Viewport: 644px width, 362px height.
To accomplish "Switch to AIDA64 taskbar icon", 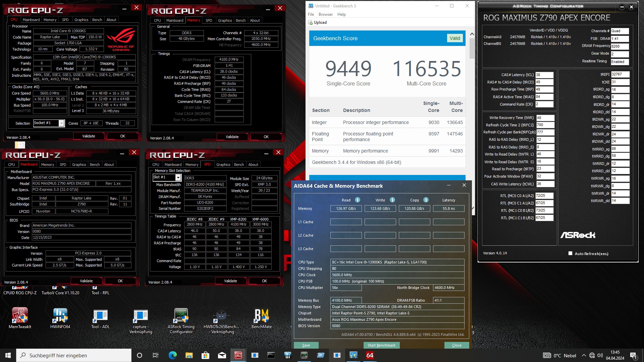I will (x=370, y=355).
